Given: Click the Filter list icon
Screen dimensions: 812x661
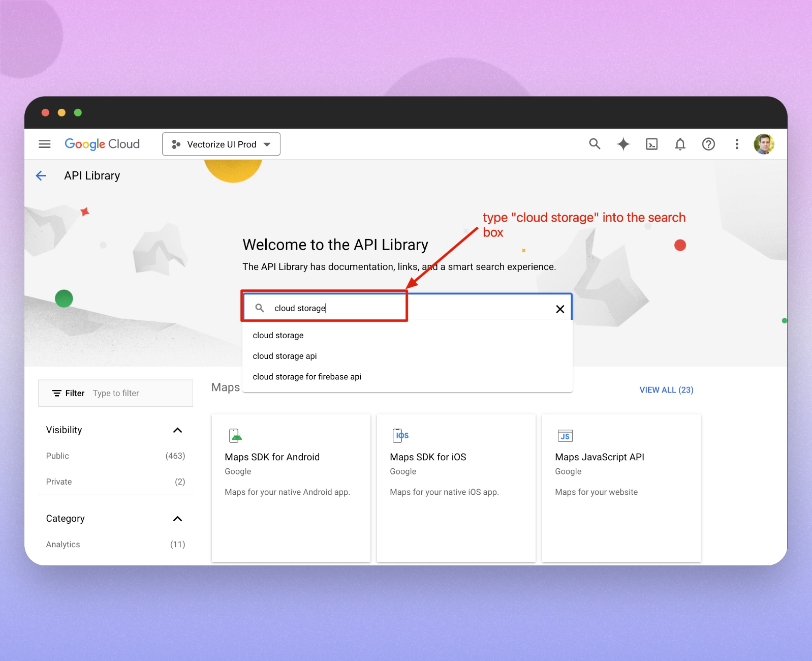Looking at the screenshot, I should click(x=57, y=394).
